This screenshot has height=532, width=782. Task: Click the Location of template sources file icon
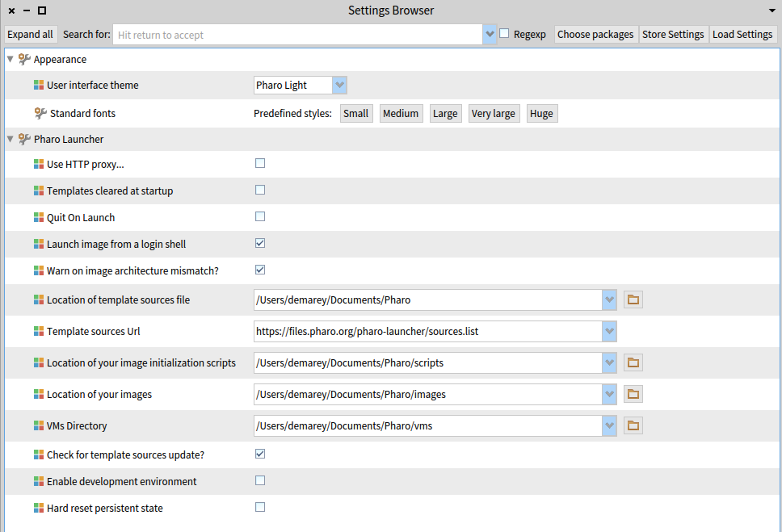39,300
